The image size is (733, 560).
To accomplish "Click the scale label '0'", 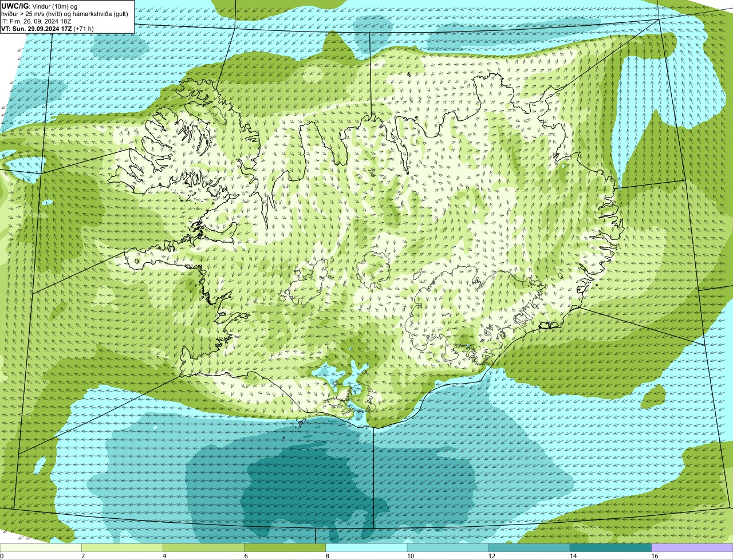I will [2, 556].
